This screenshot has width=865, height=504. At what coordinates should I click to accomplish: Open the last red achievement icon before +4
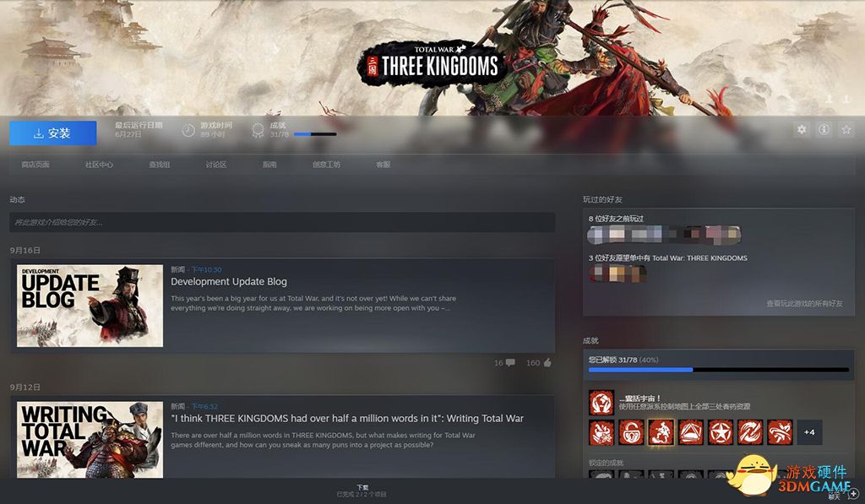pos(780,432)
